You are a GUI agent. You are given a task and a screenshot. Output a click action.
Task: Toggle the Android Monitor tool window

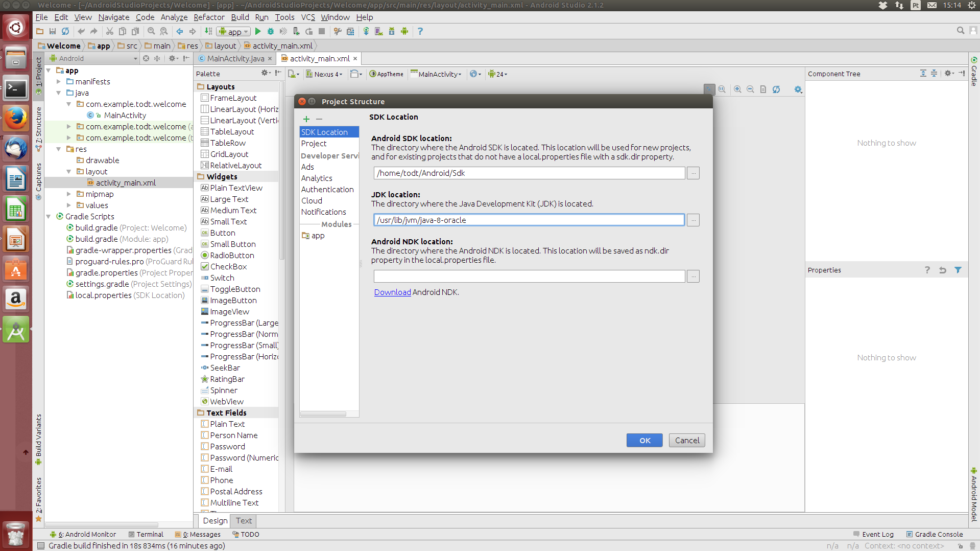(x=83, y=534)
